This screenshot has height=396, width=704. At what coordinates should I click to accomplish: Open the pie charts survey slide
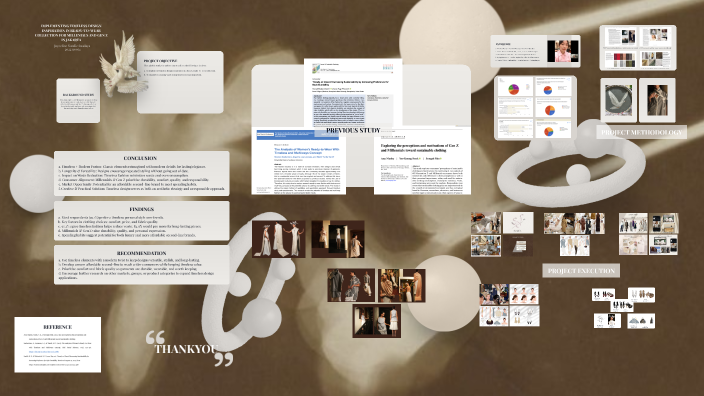click(x=535, y=108)
